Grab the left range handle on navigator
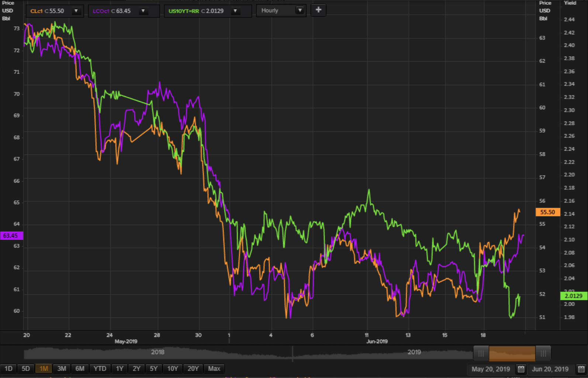 point(481,354)
